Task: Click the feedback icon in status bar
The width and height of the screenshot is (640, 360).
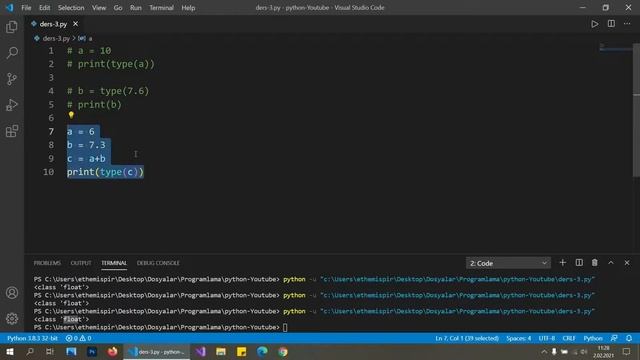Action: point(614,338)
